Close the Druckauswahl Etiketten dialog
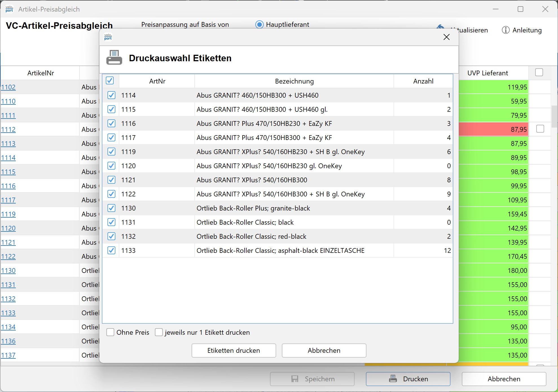 tap(446, 37)
